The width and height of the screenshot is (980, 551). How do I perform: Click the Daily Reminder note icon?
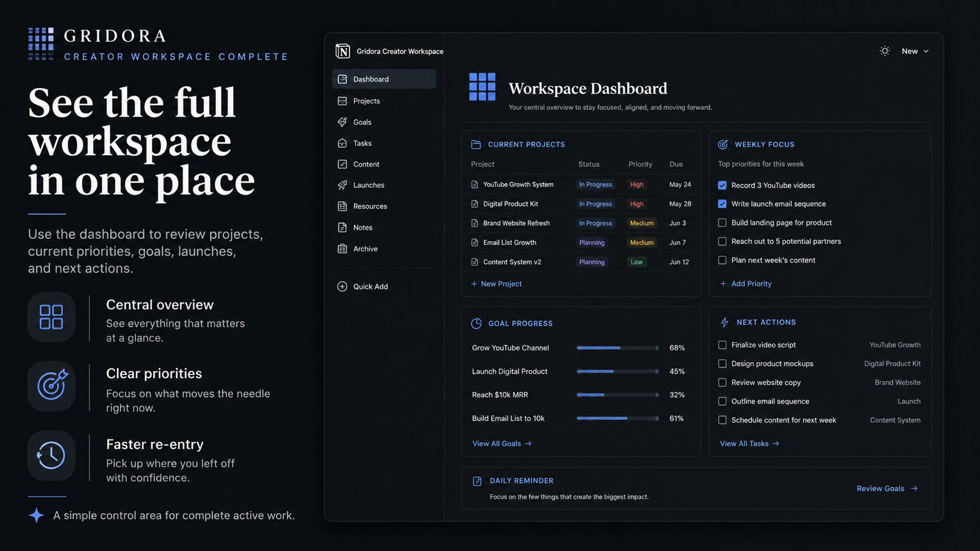[477, 481]
